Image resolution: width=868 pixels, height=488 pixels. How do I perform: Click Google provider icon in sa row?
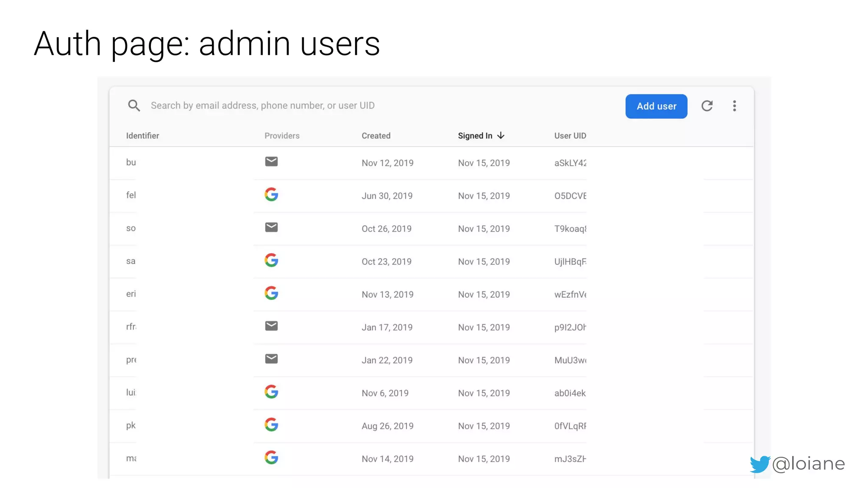coord(271,260)
